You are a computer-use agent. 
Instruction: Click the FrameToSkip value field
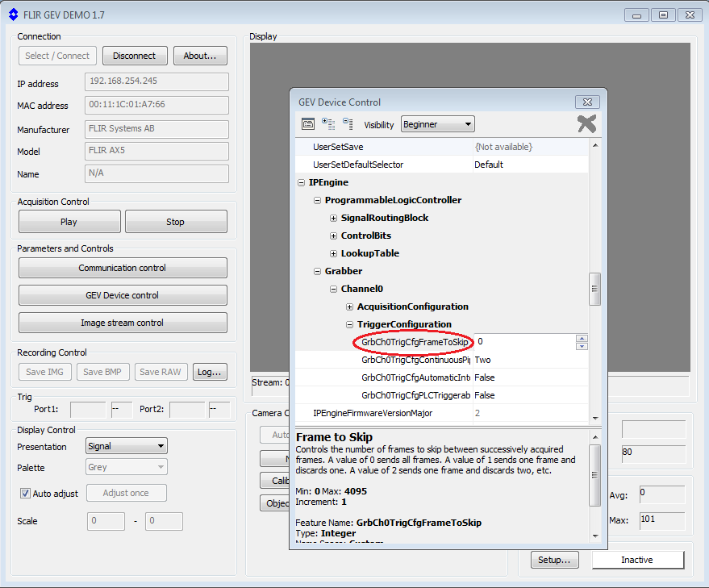[x=524, y=342]
